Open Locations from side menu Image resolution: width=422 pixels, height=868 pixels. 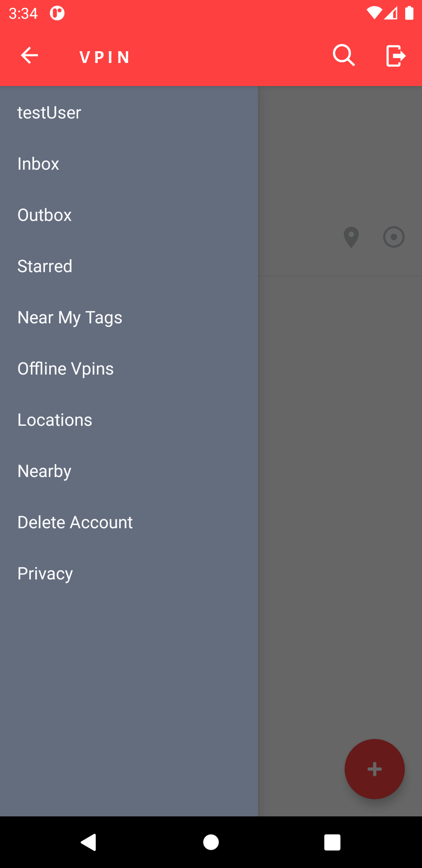click(55, 420)
